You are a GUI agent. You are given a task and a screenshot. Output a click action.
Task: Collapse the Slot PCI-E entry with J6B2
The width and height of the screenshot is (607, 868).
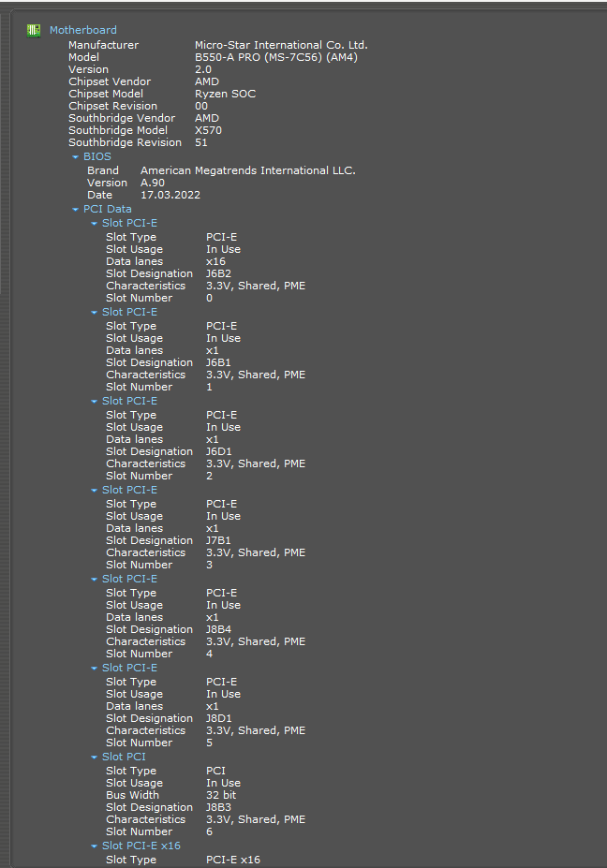[x=95, y=224]
